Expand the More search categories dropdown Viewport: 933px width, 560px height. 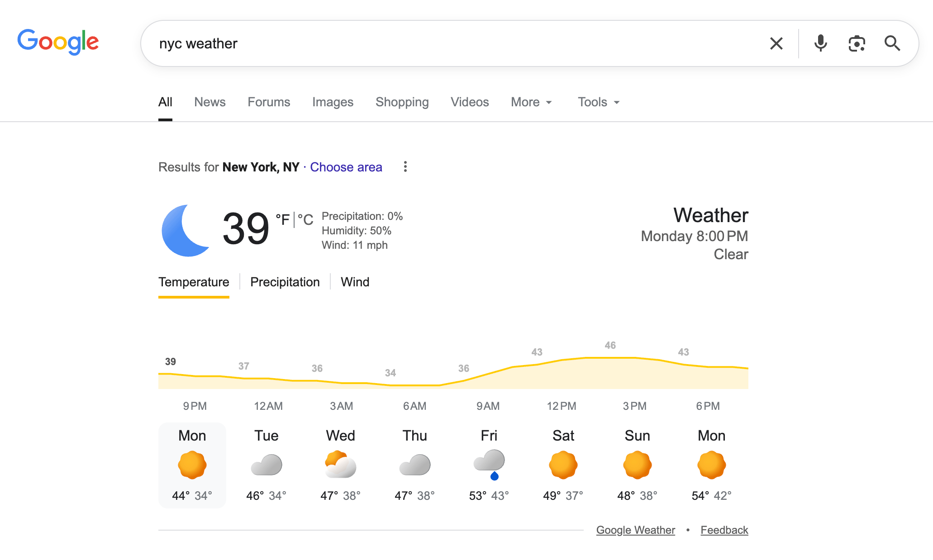tap(531, 102)
